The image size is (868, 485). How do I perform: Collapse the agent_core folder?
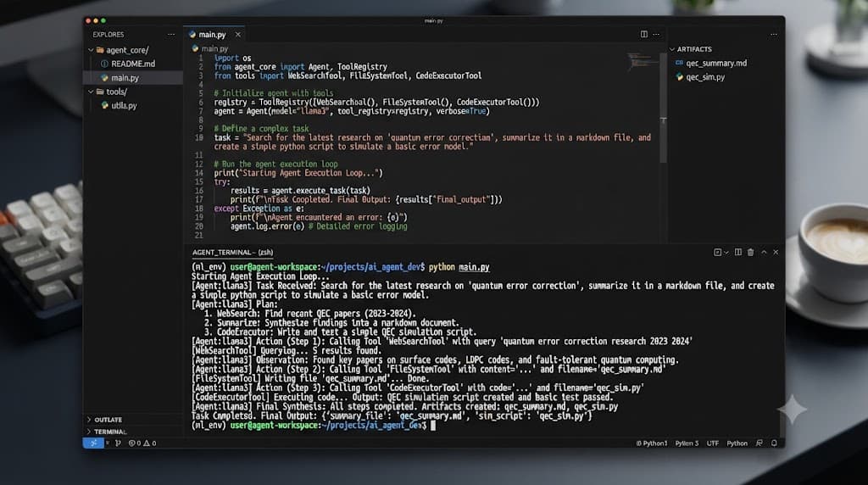(91, 50)
